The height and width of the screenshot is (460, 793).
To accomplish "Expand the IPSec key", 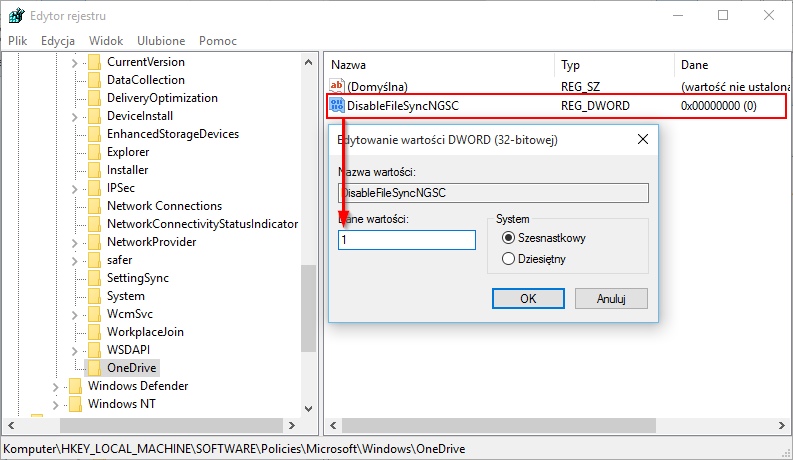I will coord(74,189).
